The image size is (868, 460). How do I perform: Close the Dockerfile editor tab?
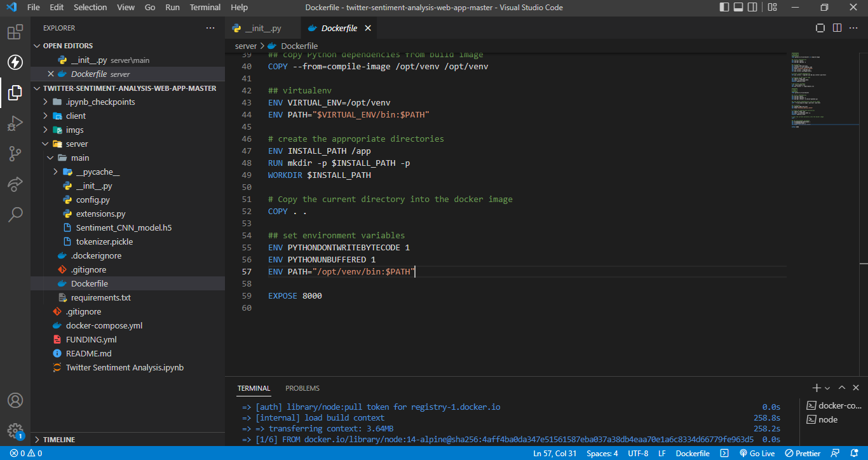coord(367,28)
